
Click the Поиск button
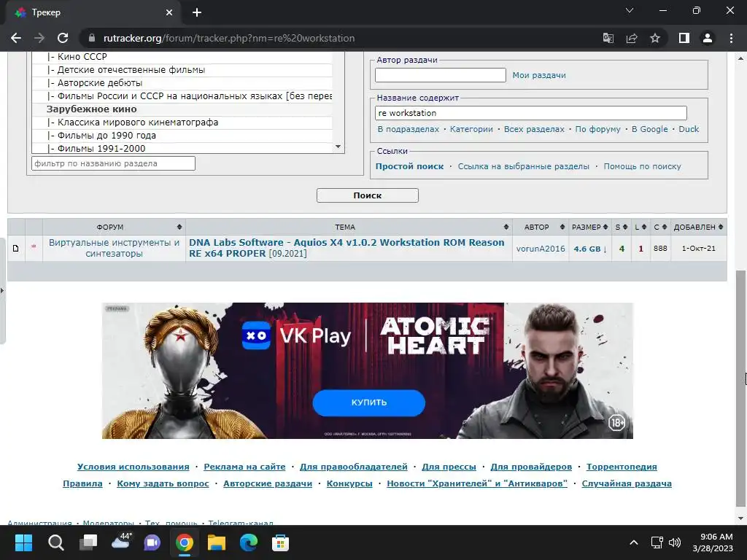(368, 195)
